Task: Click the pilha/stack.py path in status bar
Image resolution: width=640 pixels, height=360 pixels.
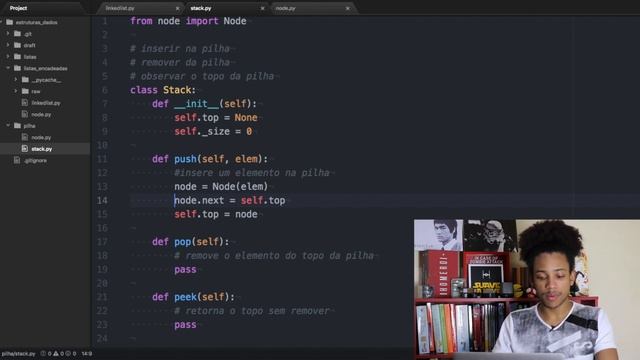Action: coord(18,353)
